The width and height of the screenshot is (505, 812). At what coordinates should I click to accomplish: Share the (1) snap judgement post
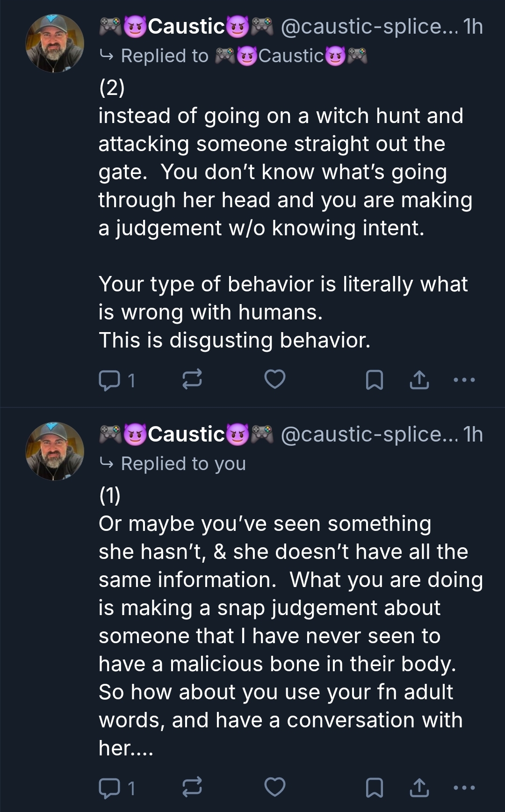point(419,788)
